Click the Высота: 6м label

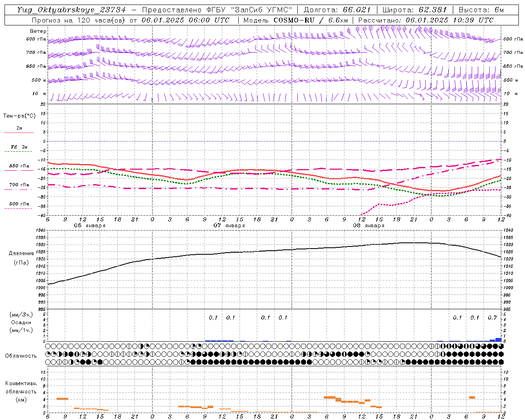481,10
